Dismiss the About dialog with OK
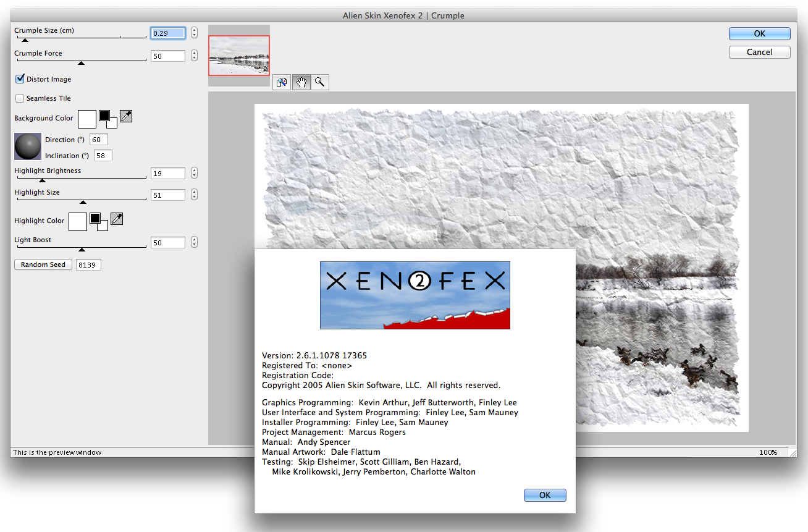This screenshot has width=808, height=532. click(x=544, y=495)
